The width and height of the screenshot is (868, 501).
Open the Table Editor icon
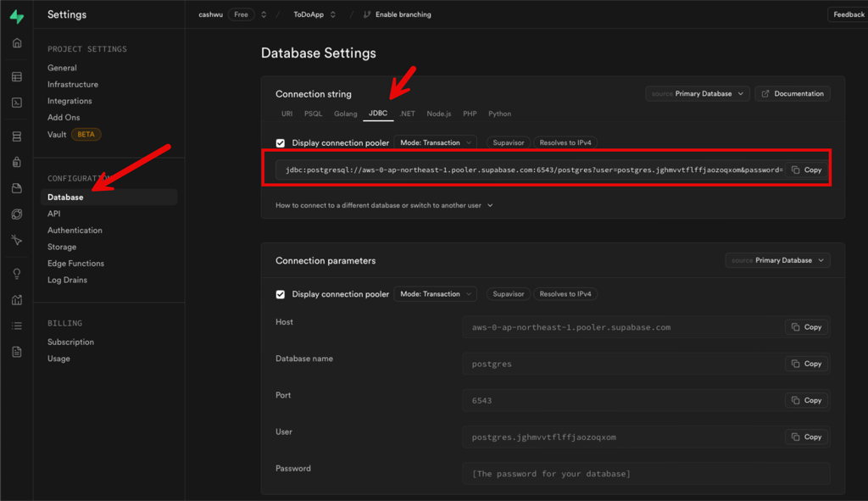17,77
